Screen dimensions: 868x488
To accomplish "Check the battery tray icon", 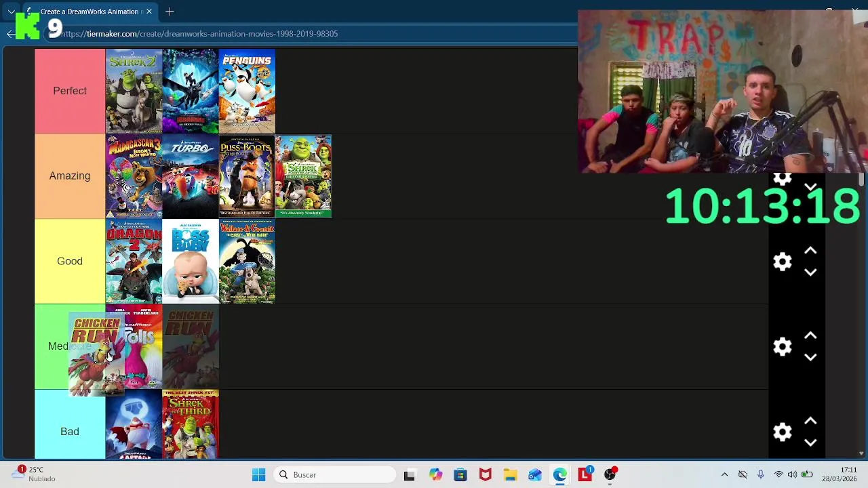I will (807, 475).
